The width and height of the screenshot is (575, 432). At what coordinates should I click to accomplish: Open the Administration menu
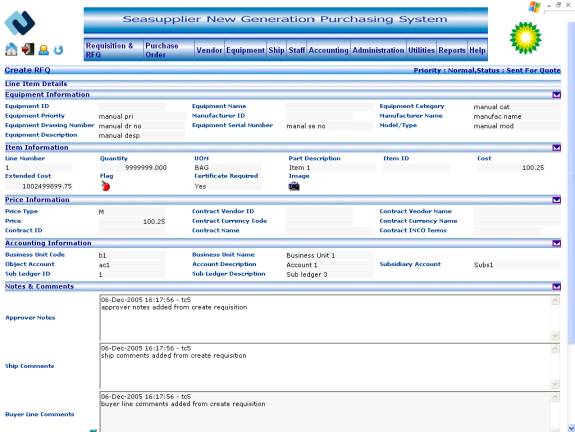tap(378, 50)
